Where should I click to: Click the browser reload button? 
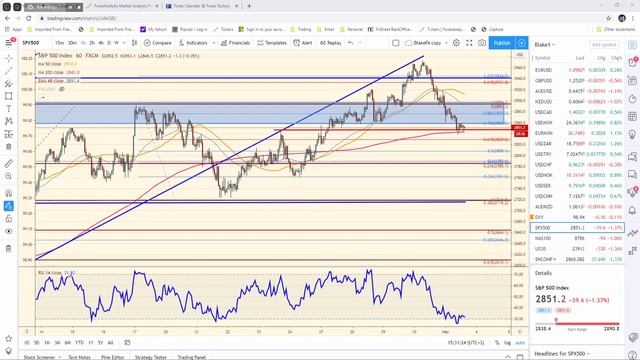29,18
